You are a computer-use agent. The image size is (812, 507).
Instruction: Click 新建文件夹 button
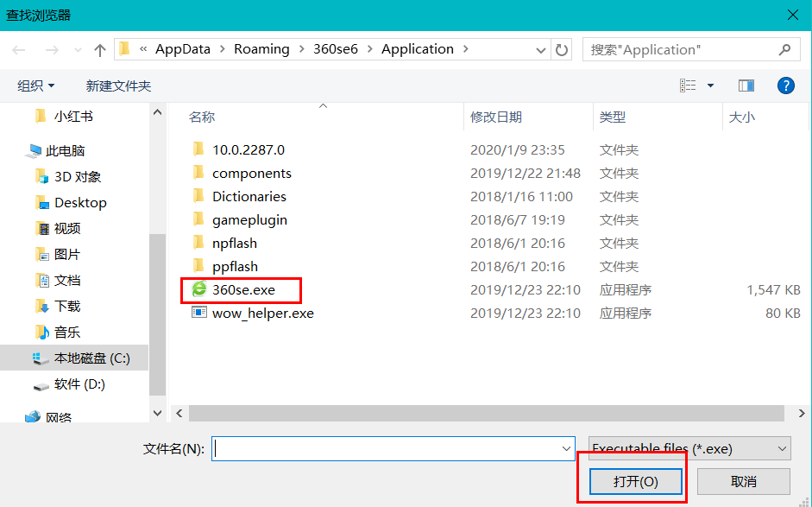[x=118, y=86]
